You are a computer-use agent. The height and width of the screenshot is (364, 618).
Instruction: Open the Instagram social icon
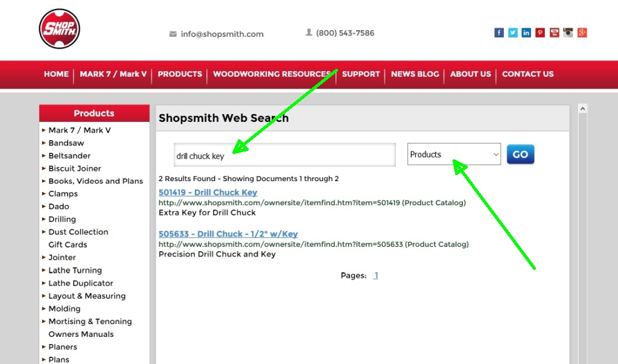[568, 33]
